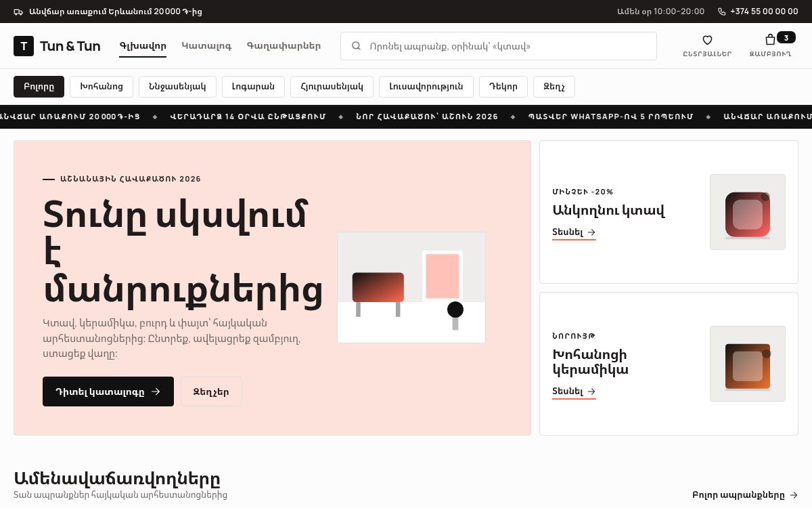812x508 pixels.
Task: Click the ՄԻՆՉԵՒ -20% label
Action: 583,192
